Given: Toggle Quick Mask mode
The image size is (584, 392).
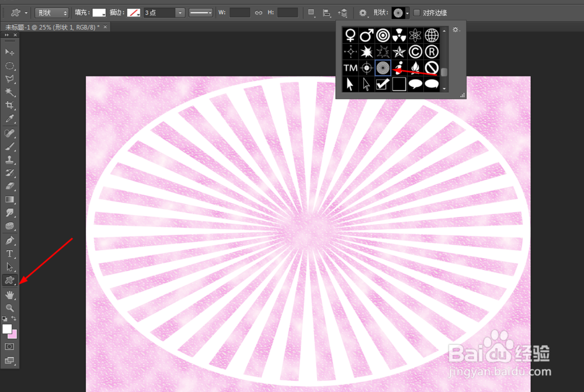Looking at the screenshot, I should (10, 346).
